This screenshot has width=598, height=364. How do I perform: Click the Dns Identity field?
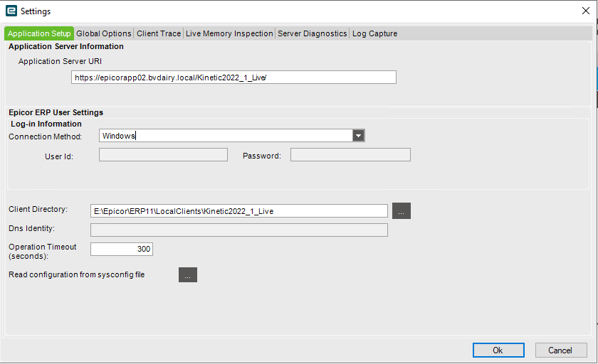click(x=238, y=230)
